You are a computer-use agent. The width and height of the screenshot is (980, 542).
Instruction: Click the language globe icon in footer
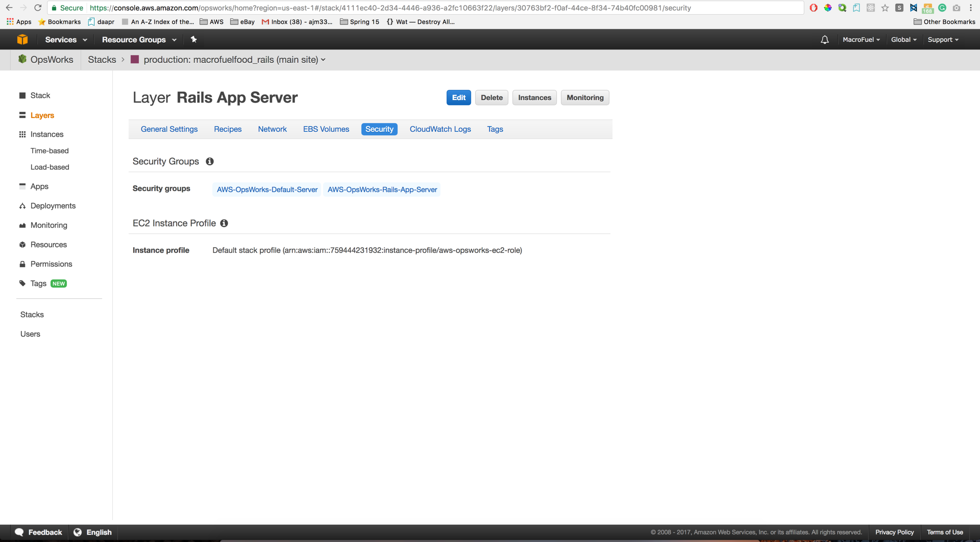pos(78,532)
